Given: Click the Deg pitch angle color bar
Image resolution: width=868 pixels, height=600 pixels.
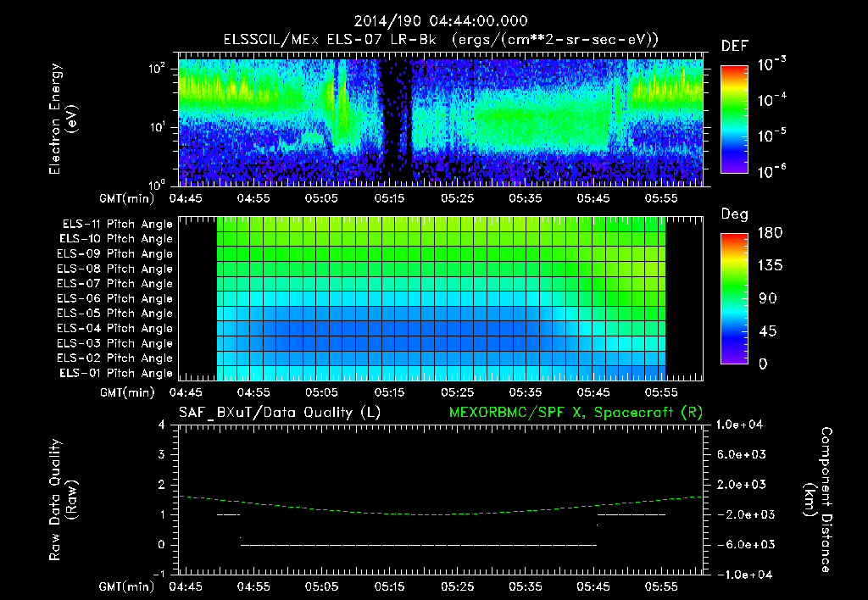Looking at the screenshot, I should pos(734,298).
